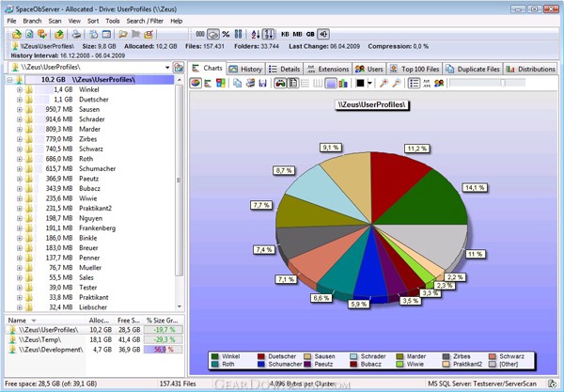Toggle the cloud allocated-size display button

213,35
